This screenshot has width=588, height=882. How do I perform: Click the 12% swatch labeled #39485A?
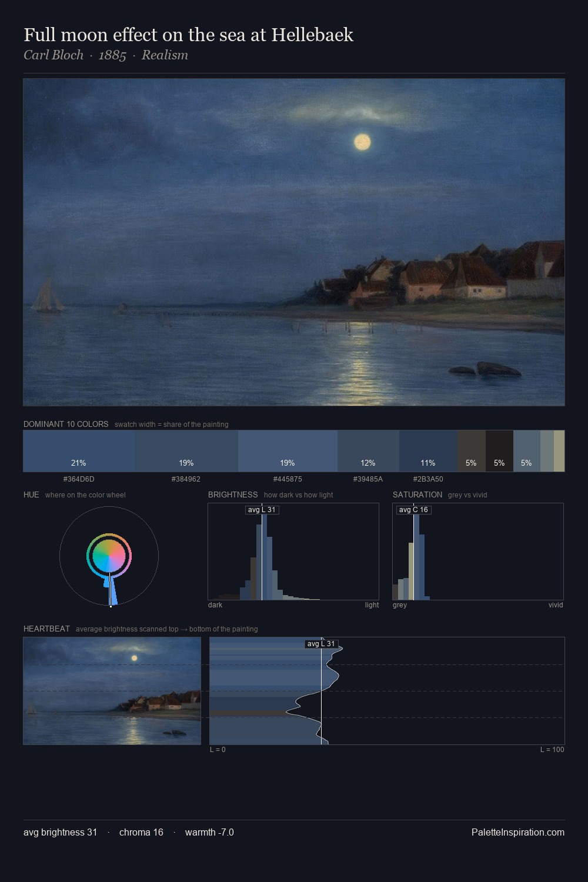pyautogui.click(x=368, y=451)
